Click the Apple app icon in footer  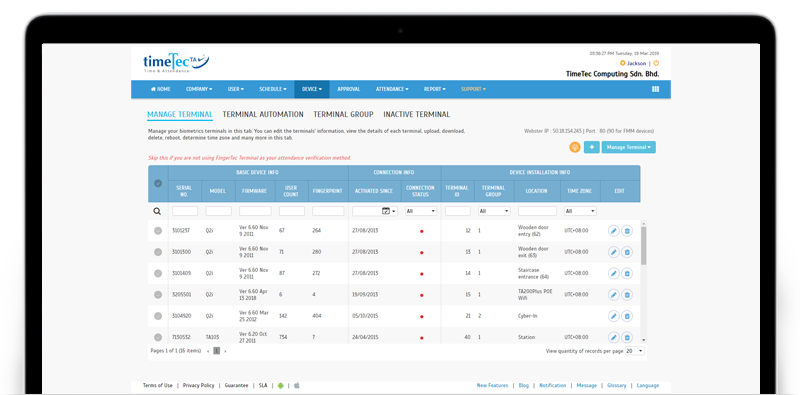pos(296,386)
